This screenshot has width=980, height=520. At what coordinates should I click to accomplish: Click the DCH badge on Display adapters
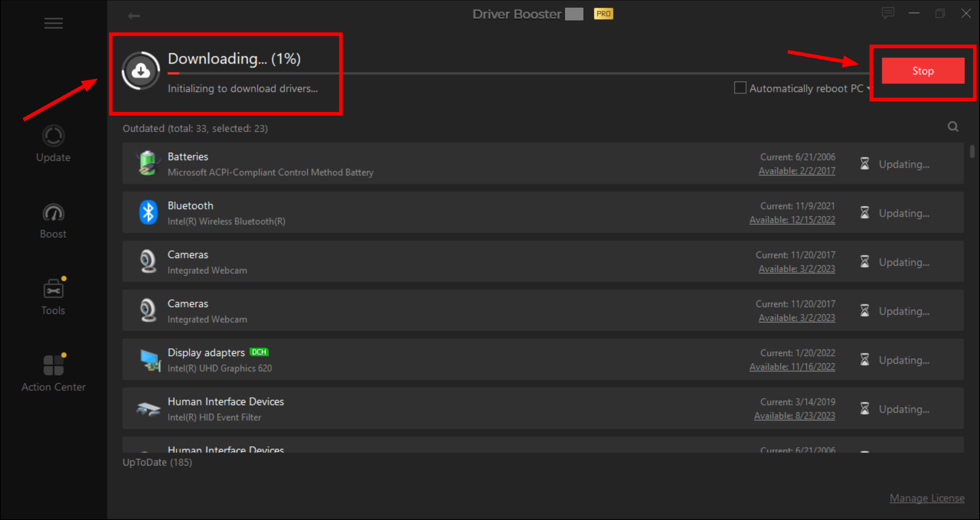point(259,352)
